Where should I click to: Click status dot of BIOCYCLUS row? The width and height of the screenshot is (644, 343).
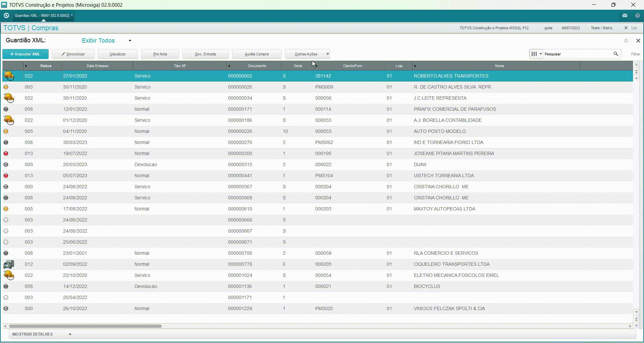click(x=6, y=286)
